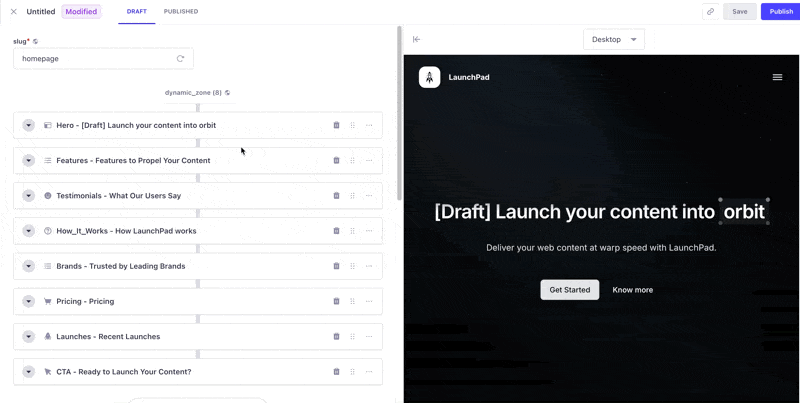
Task: Click the drag handle on Features row
Action: coord(352,160)
